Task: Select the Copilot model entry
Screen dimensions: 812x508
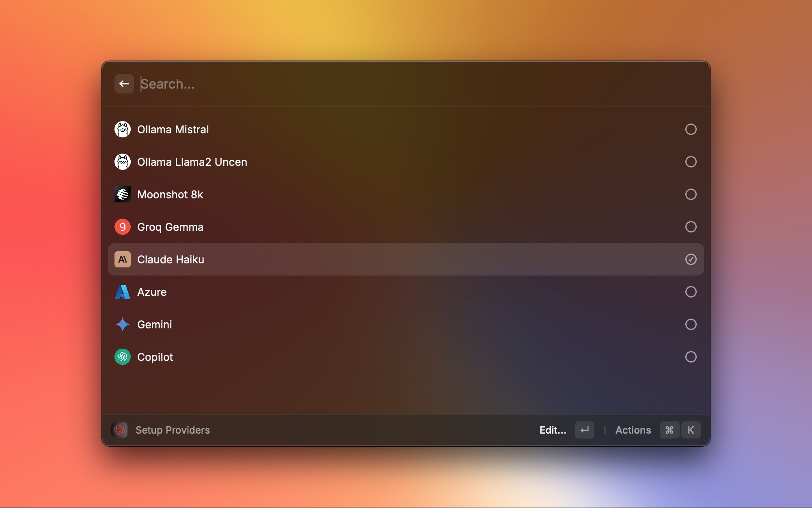Action: (406, 356)
